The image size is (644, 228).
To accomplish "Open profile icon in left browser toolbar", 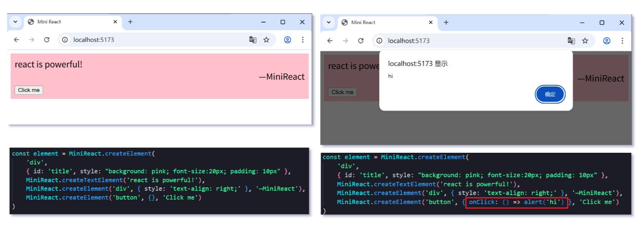I will tap(287, 40).
